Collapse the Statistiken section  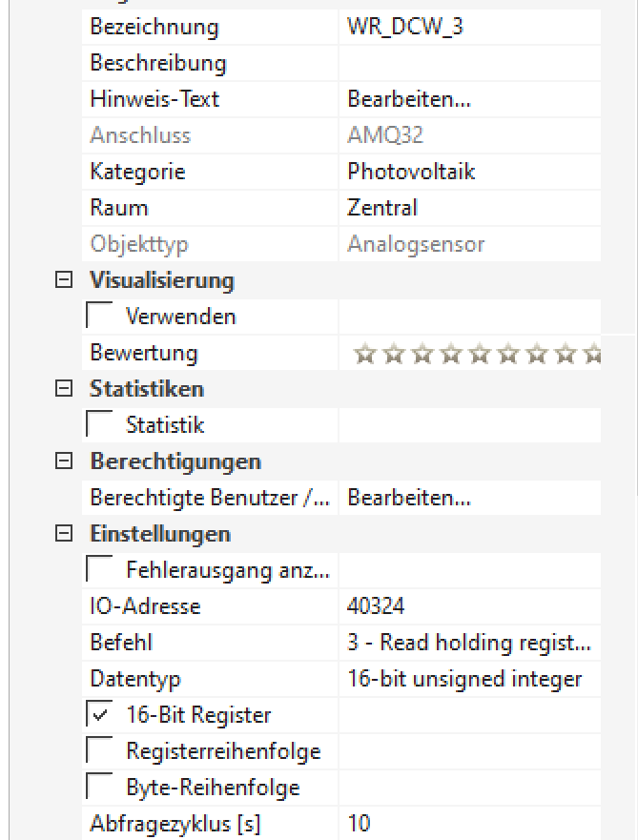(62, 389)
